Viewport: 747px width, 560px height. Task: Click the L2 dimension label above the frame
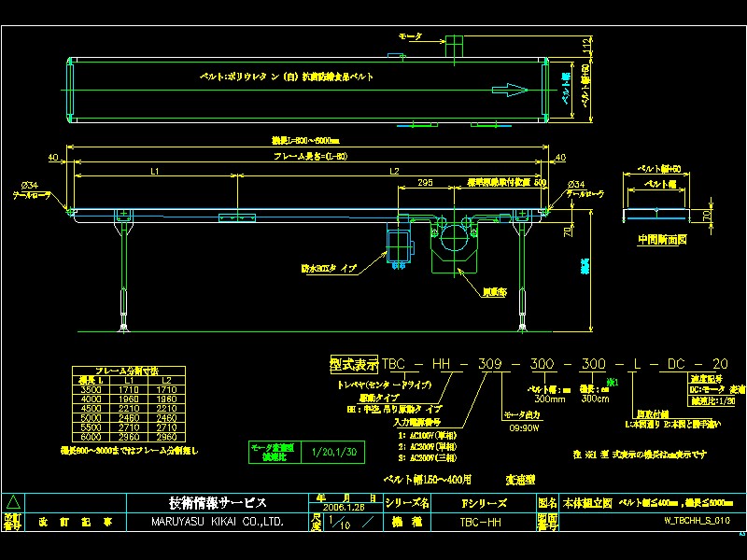394,171
